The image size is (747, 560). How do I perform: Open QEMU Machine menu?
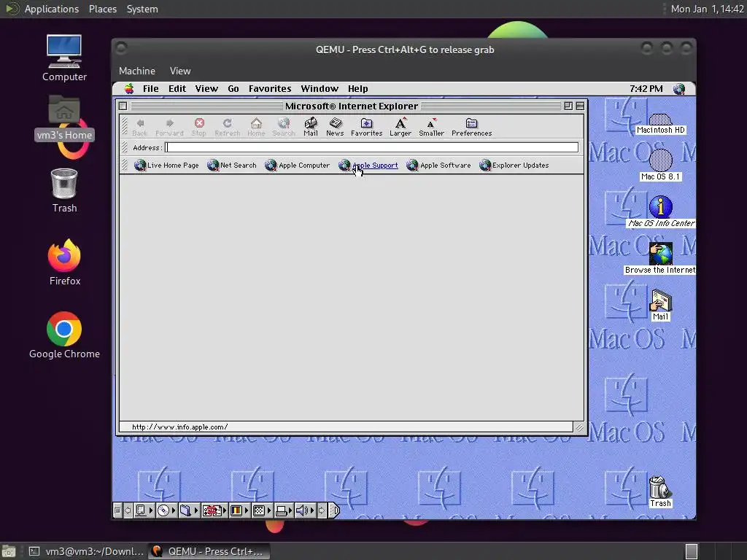coord(137,71)
